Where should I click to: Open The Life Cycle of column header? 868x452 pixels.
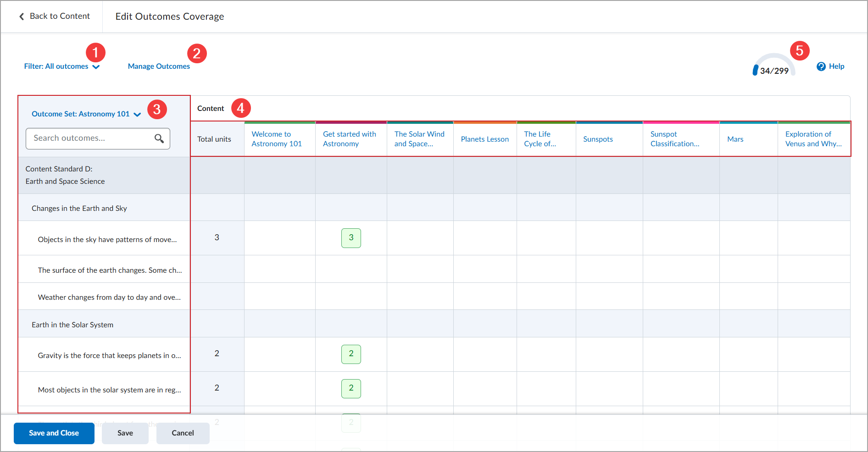[540, 139]
